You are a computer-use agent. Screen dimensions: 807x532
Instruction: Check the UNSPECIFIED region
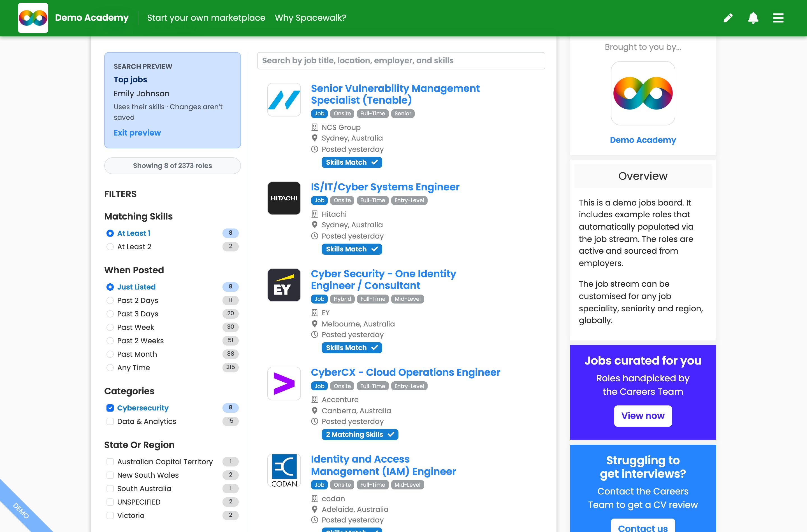[x=110, y=502]
